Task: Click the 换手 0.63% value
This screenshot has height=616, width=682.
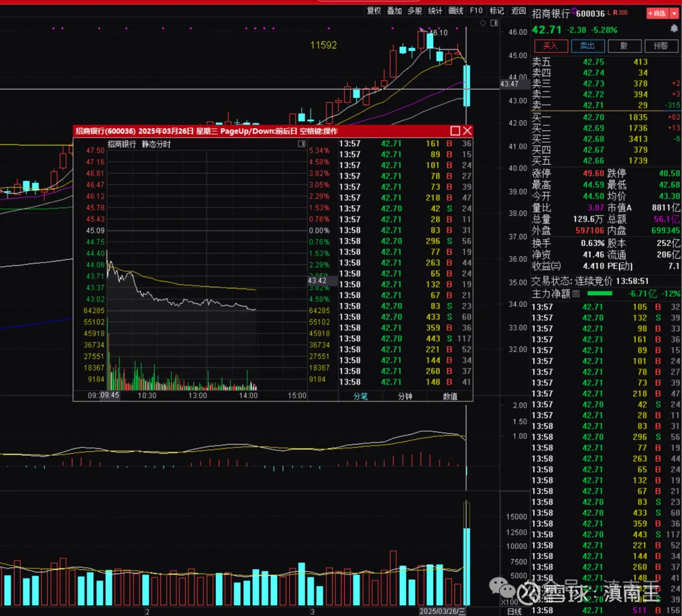Action: point(593,243)
